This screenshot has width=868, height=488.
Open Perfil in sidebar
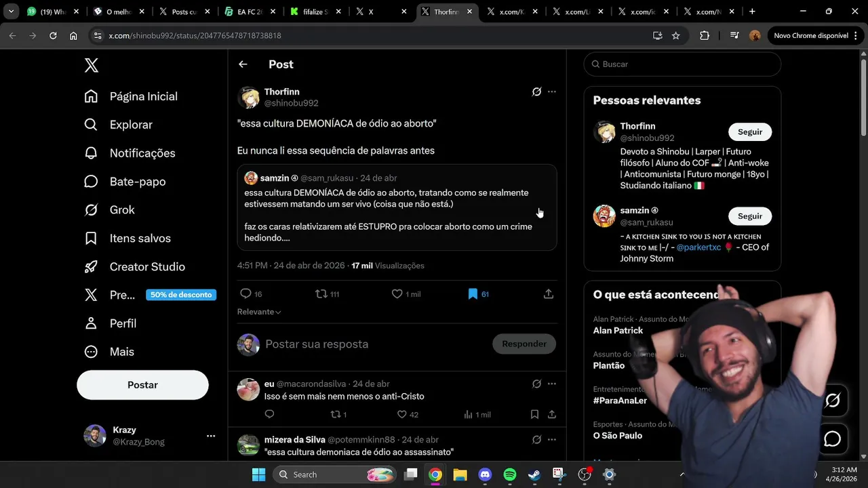(110, 324)
